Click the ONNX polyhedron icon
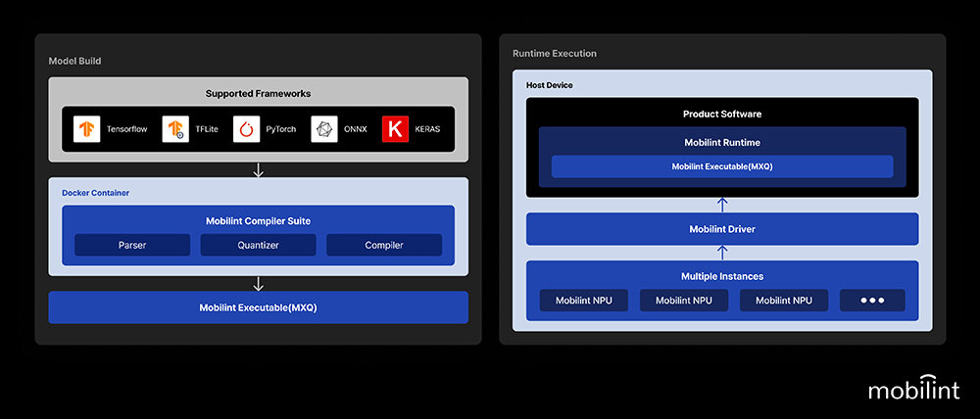The height and width of the screenshot is (419, 980). coord(324,129)
